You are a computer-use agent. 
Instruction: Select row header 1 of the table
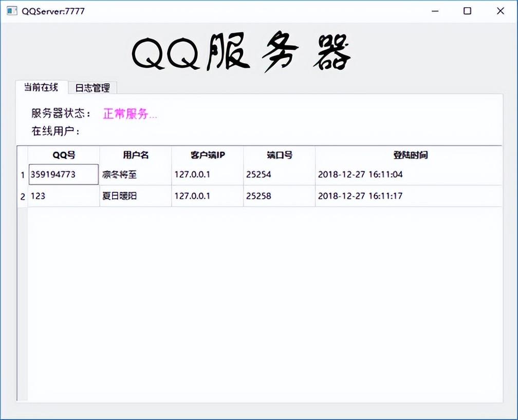pyautogui.click(x=23, y=175)
